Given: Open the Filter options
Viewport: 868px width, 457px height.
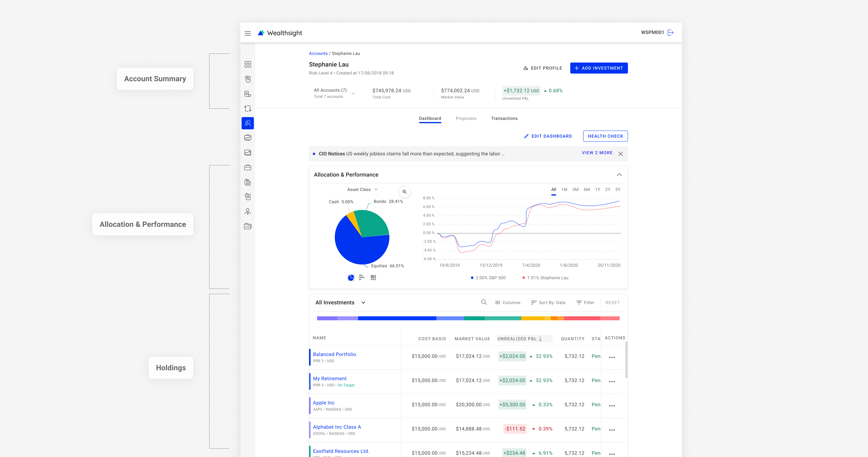Looking at the screenshot, I should tap(585, 303).
